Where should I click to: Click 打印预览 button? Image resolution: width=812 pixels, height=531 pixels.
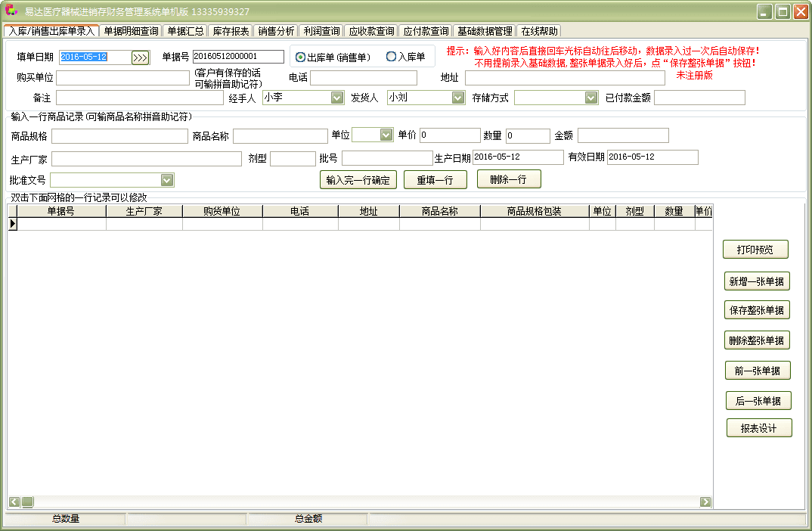coord(755,250)
